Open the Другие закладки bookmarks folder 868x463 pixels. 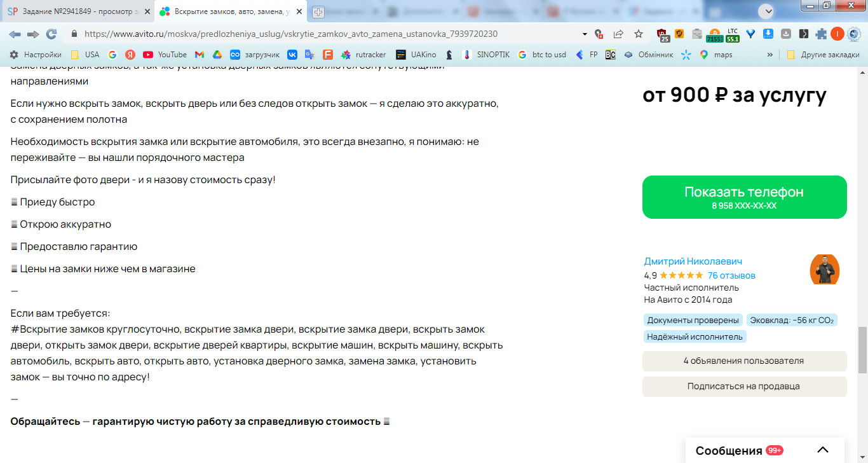[824, 55]
